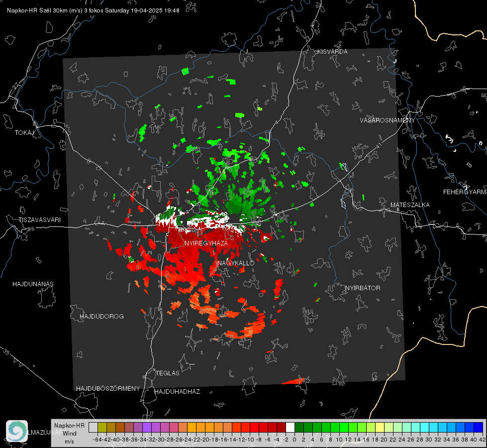The image size is (487, 448).
Task: Click the 42 value on the scale
Action: (482, 440)
